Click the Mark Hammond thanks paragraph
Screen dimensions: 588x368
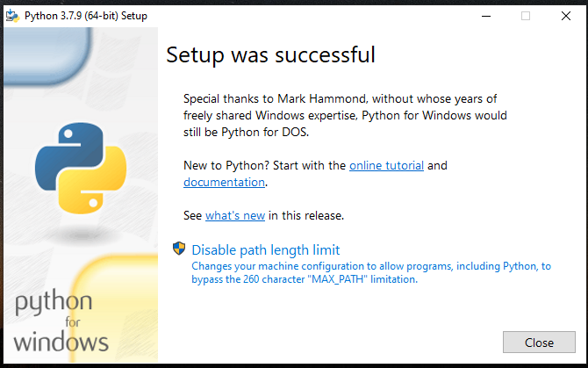345,115
